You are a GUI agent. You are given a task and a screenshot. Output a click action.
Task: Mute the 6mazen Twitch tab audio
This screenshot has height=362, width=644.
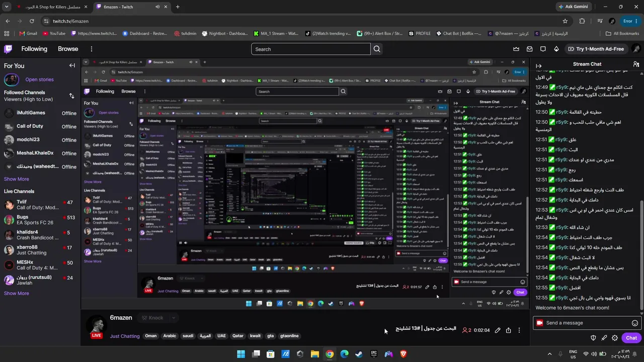(157, 7)
